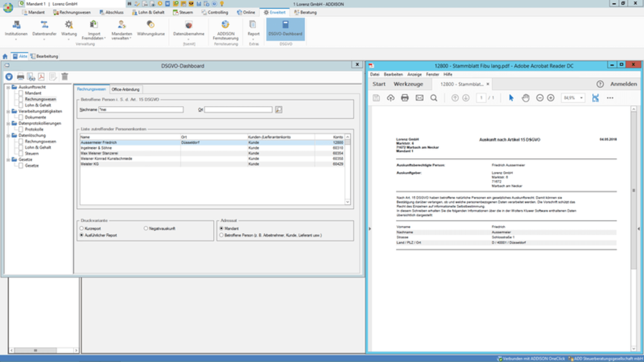644x362 pixels.
Task: Open the zoom percentage dropdown in Acrobat
Action: 581,98
